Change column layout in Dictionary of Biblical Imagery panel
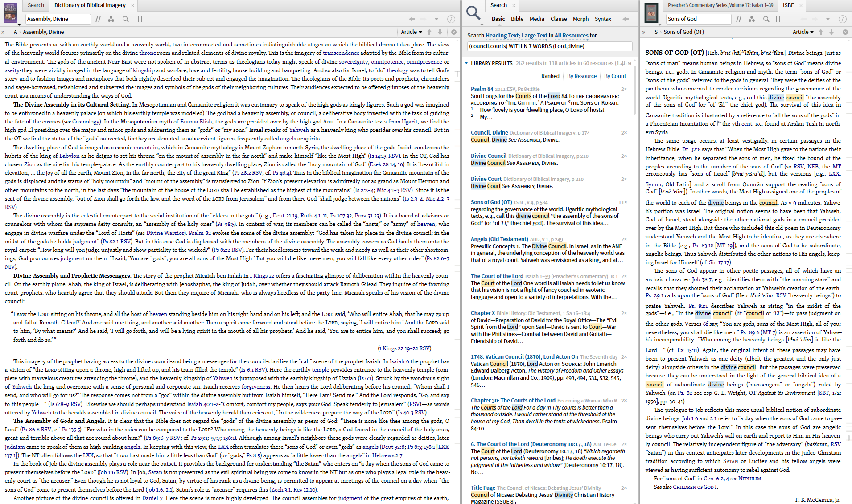This screenshot has height=504, width=852. point(139,19)
